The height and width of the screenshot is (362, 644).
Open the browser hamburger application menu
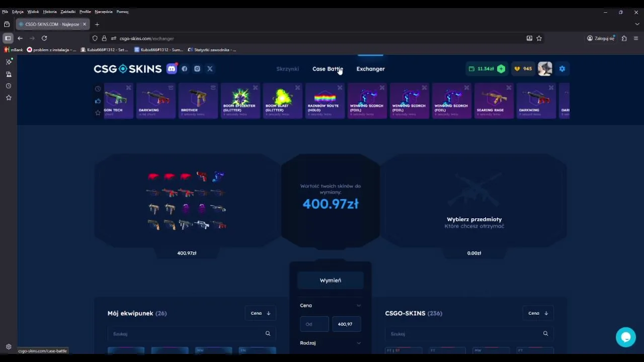tap(636, 38)
